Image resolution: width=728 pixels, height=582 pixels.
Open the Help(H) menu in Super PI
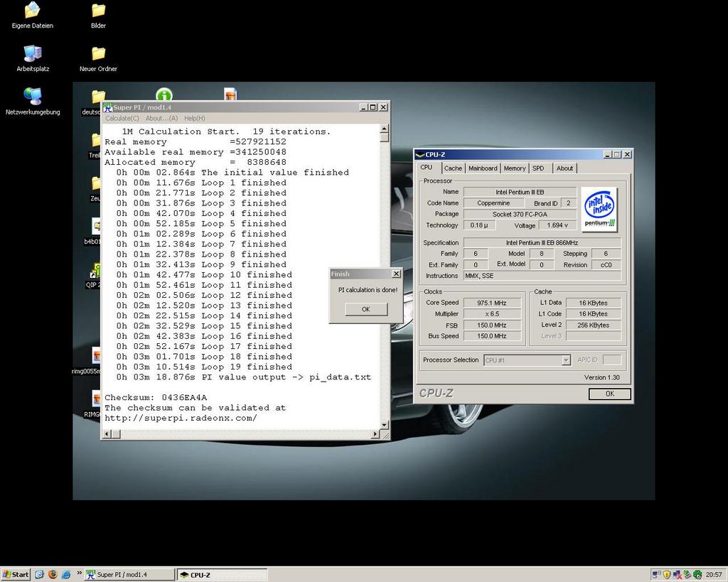(x=195, y=119)
